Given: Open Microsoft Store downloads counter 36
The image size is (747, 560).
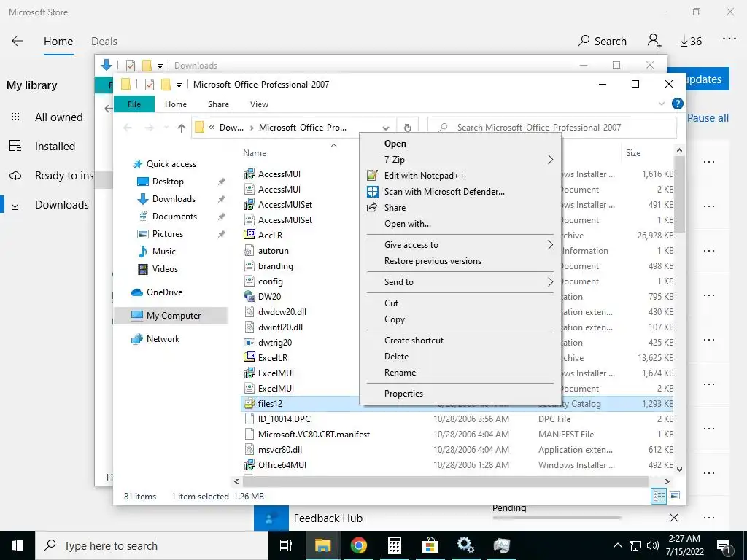Looking at the screenshot, I should (x=691, y=42).
